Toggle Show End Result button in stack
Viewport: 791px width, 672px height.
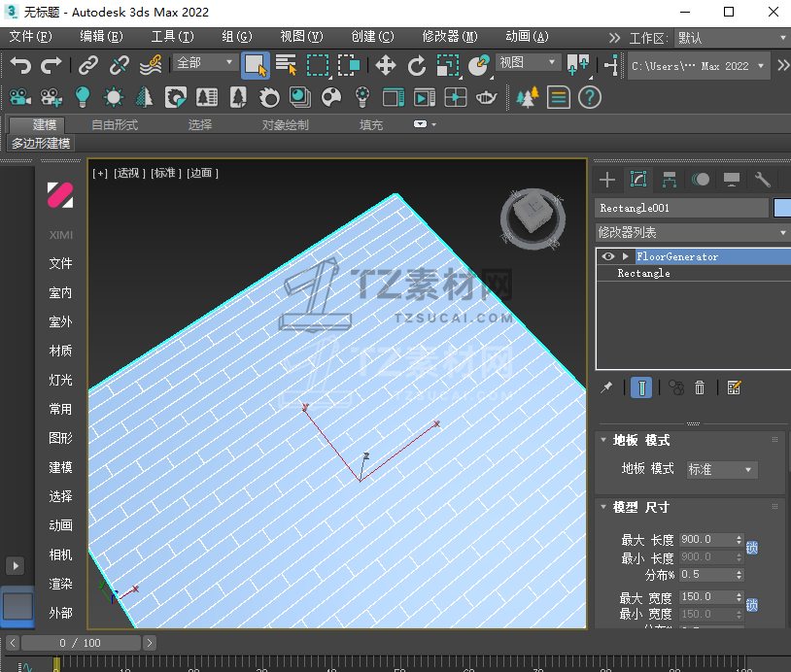point(641,387)
